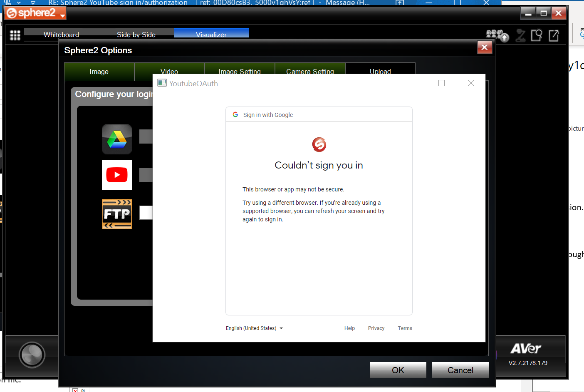Open the Terms link
Viewport: 584px width, 392px height.
(x=405, y=328)
